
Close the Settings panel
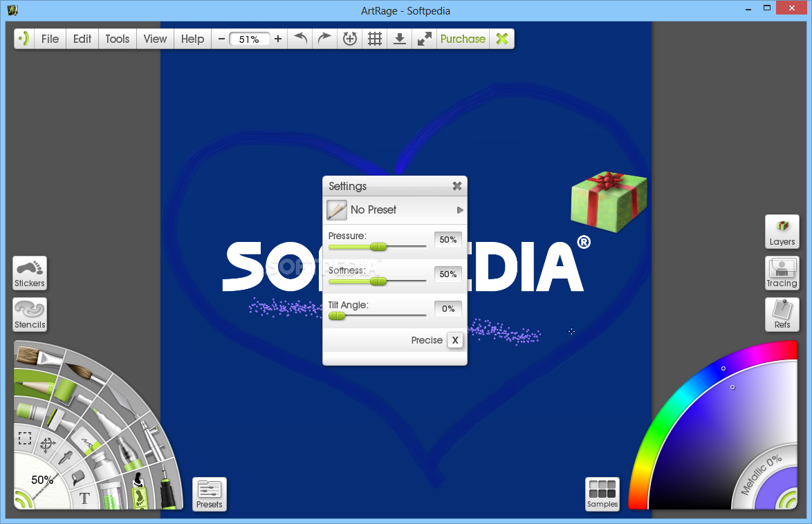coord(456,186)
